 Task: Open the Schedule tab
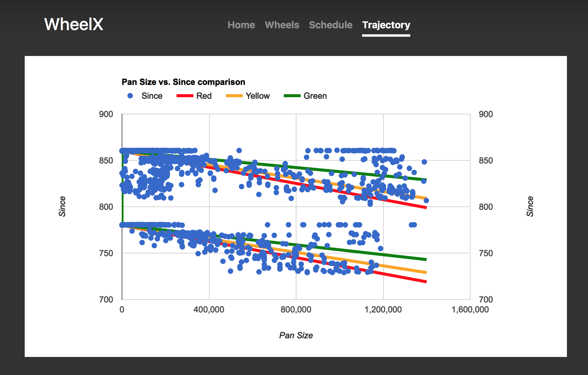[x=330, y=25]
